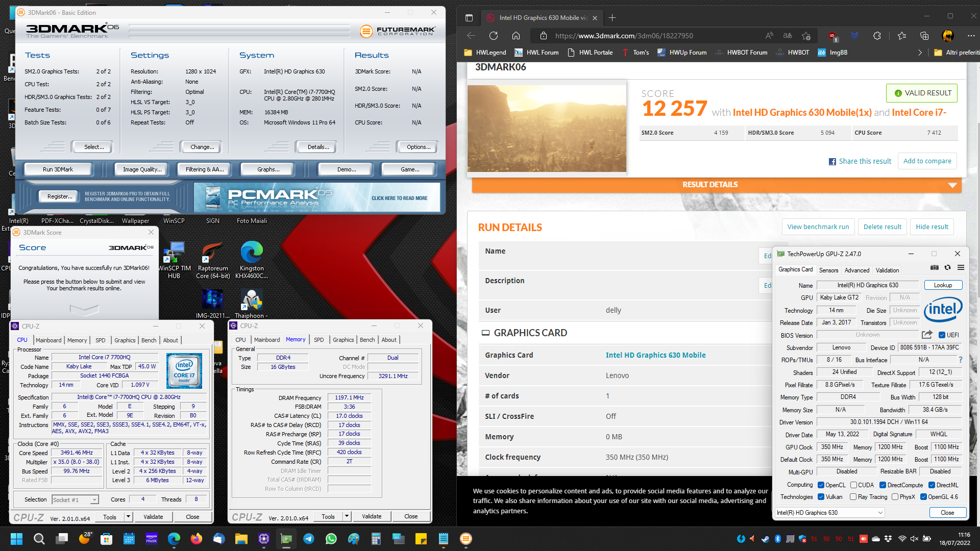The width and height of the screenshot is (980, 551).
Task: Switch to the Sensors tab in GPU-Z
Action: tap(828, 270)
